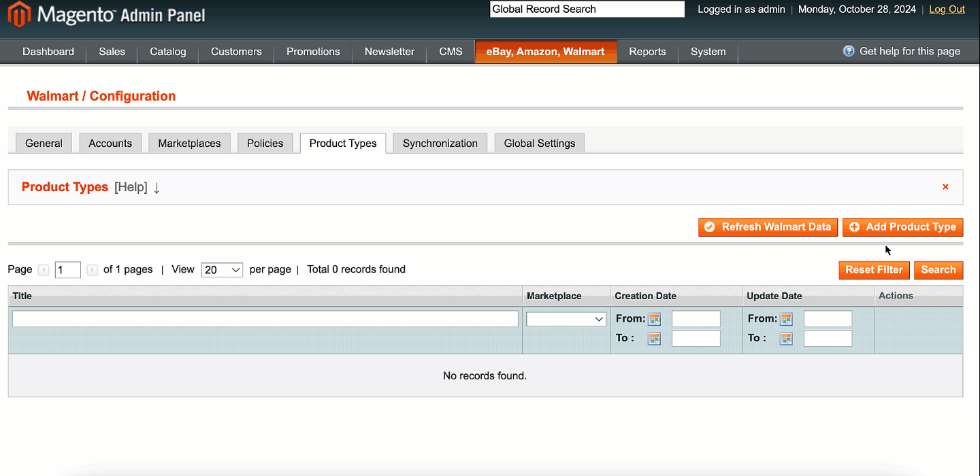Open Creation Date To calendar icon
The image size is (980, 476).
[x=654, y=339]
